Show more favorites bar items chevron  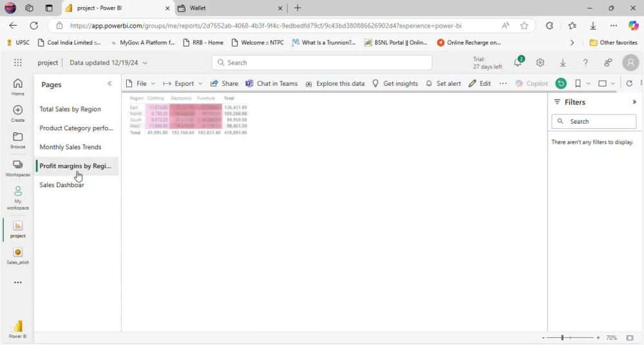(x=572, y=43)
